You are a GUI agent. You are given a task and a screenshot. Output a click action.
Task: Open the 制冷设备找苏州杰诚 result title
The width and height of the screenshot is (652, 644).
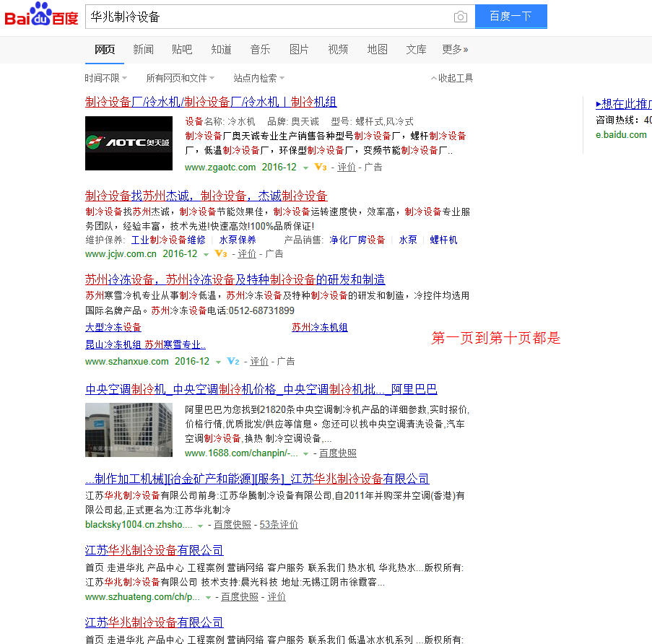click(207, 196)
